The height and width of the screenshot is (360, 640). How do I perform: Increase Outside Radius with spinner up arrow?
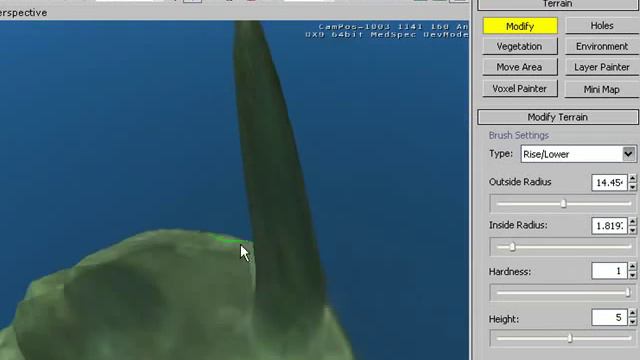(633, 178)
